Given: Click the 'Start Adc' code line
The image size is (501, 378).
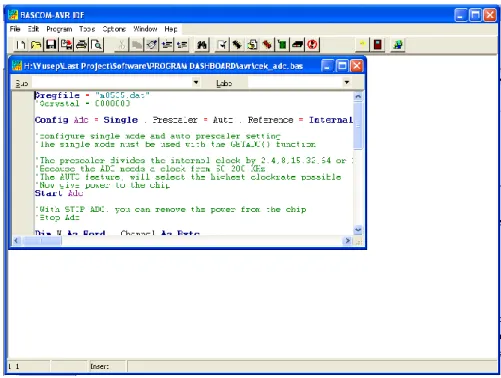Looking at the screenshot, I should (59, 193).
